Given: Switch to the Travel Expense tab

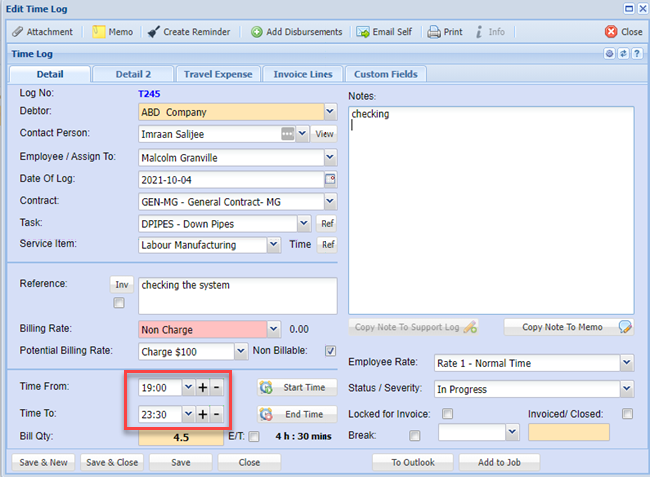Looking at the screenshot, I should [x=217, y=74].
